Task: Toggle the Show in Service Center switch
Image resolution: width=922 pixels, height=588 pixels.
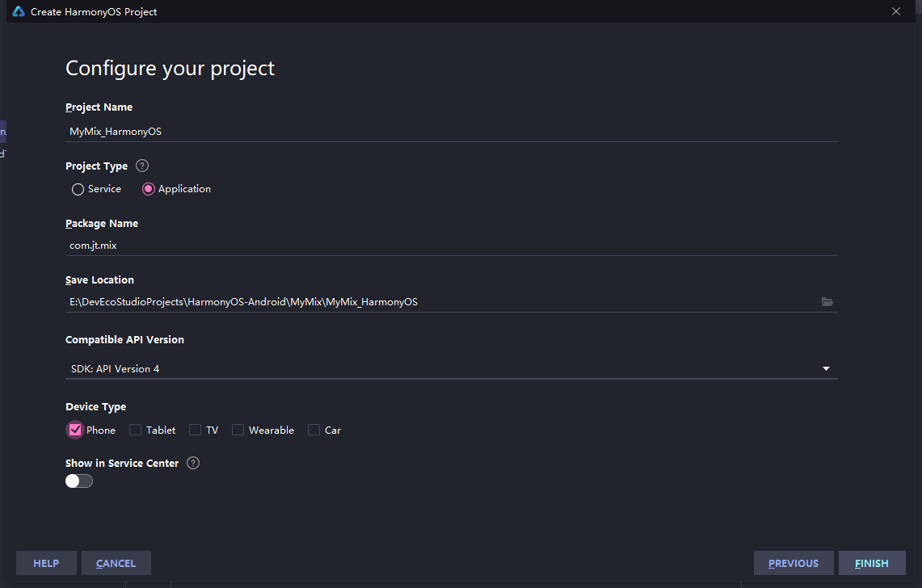Action: (79, 481)
